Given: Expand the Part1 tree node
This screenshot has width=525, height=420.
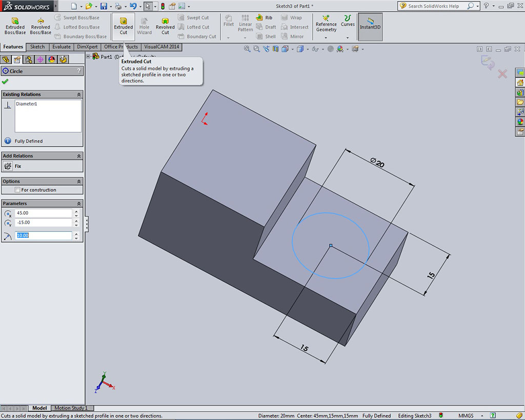Looking at the screenshot, I should (x=88, y=56).
